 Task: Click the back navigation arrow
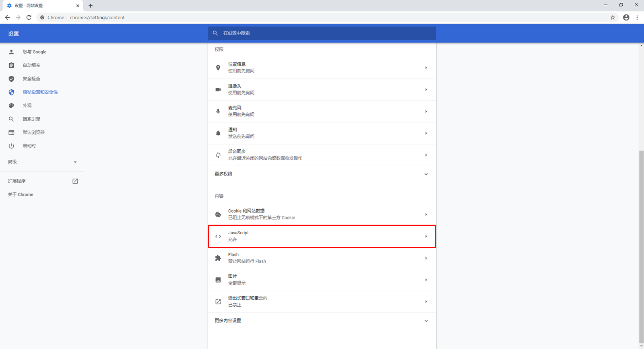[x=7, y=18]
